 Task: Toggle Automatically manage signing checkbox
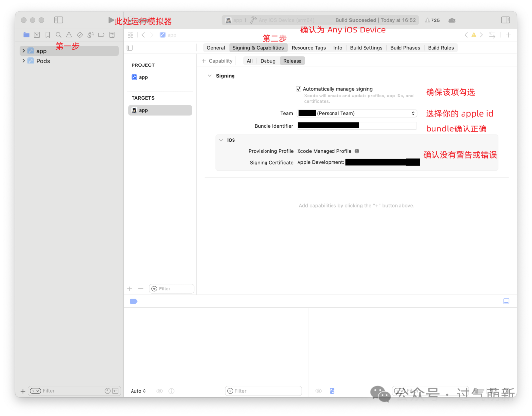point(299,89)
